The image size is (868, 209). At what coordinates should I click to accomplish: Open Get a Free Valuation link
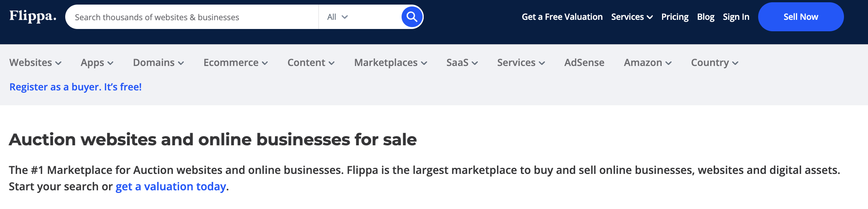point(562,17)
